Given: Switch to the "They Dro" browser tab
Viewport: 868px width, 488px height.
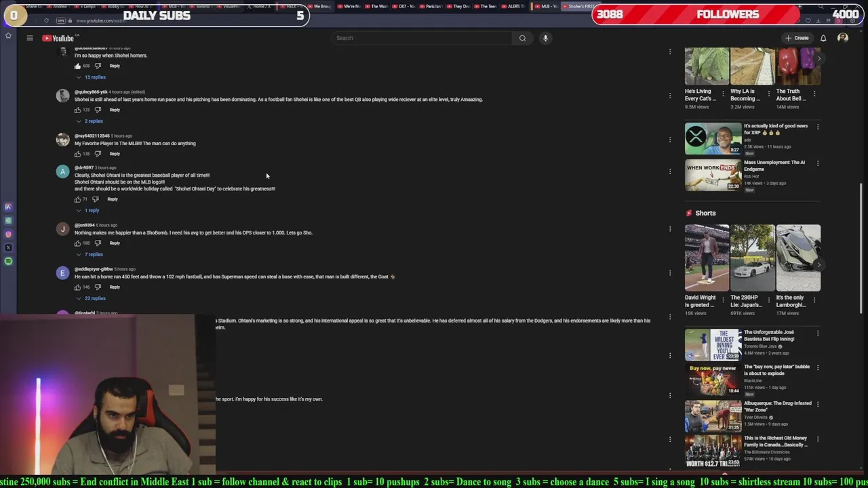Looking at the screenshot, I should coord(458,6).
